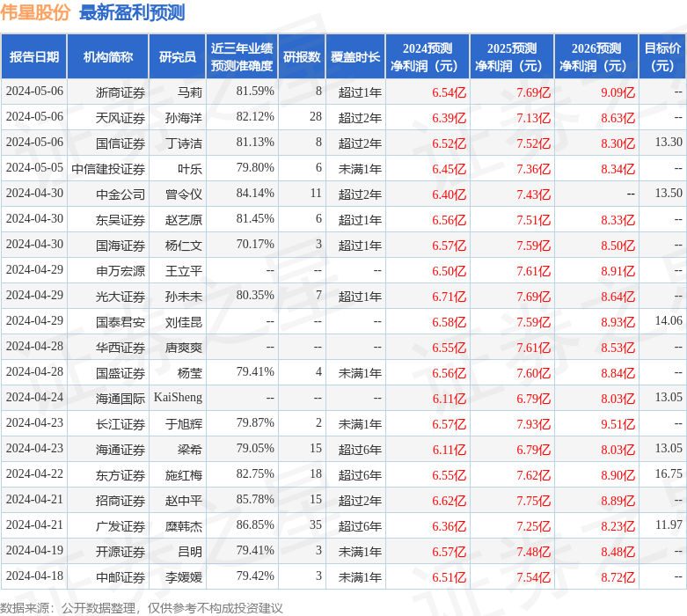Click report count 28

pyautogui.click(x=316, y=117)
